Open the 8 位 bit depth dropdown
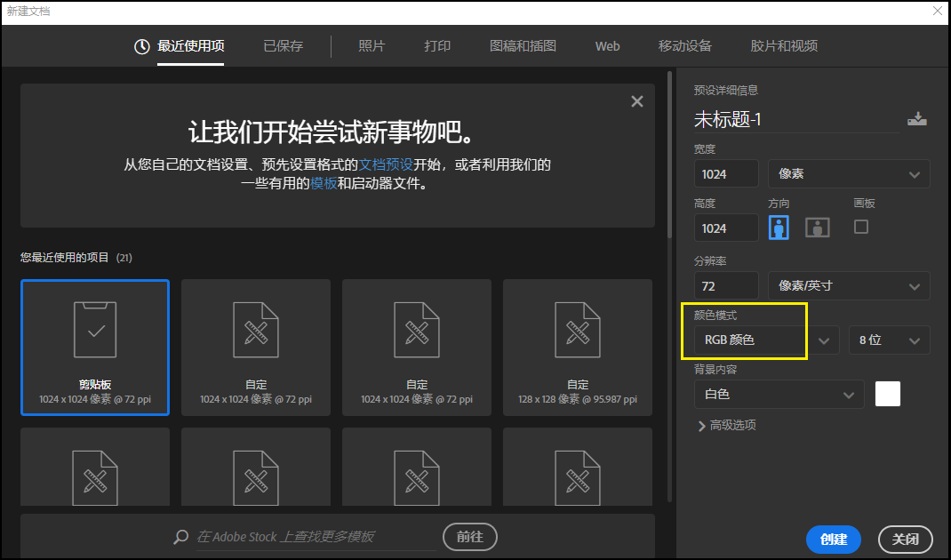The image size is (951, 560). 889,340
